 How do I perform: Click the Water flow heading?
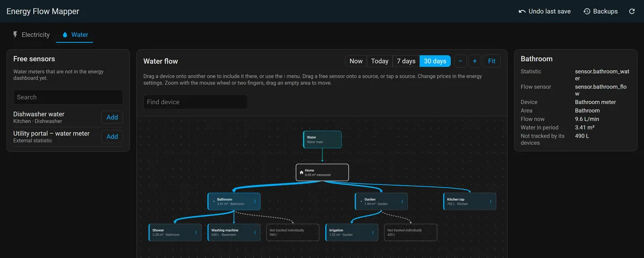pos(160,61)
